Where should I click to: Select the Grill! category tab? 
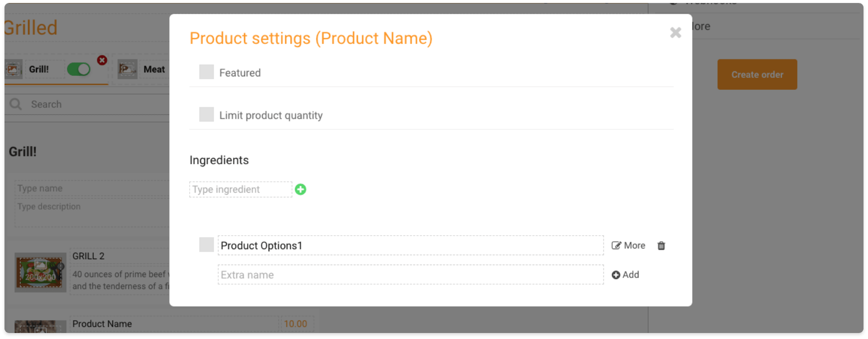39,69
